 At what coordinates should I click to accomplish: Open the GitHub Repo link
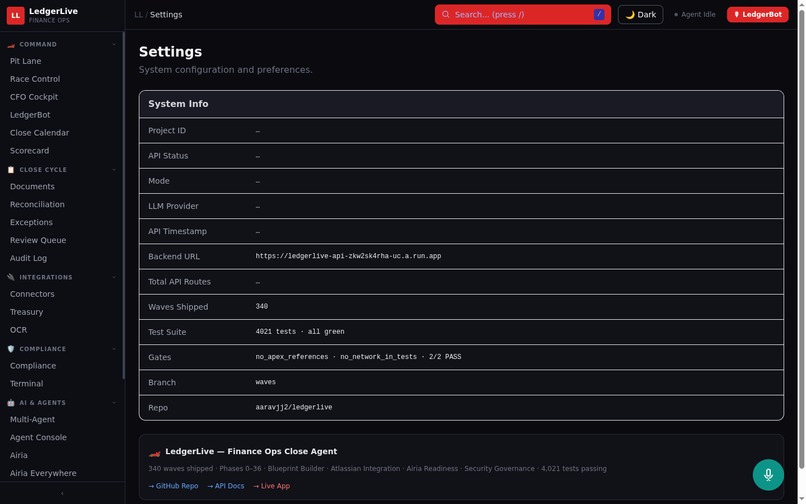(173, 486)
